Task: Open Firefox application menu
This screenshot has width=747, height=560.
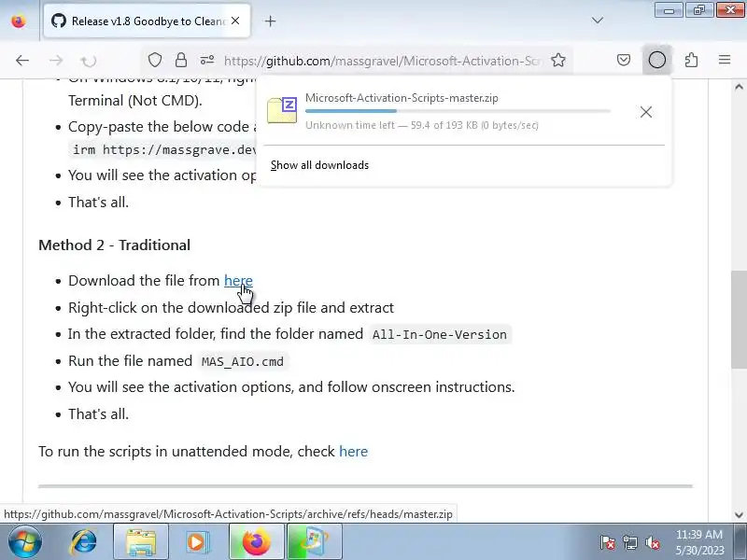Action: (725, 60)
